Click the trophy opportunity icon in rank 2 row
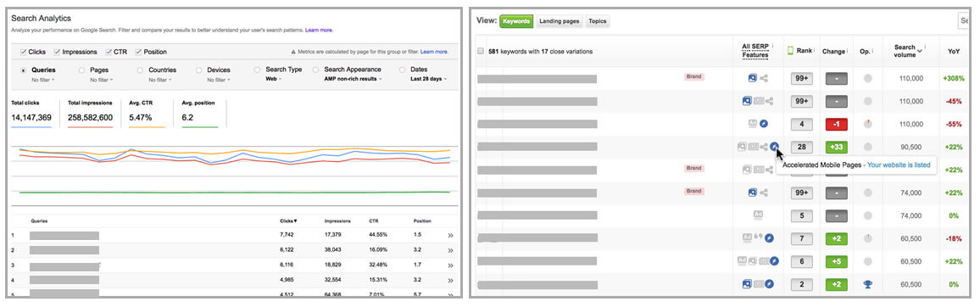Image resolution: width=980 pixels, height=307 pixels. click(x=867, y=284)
